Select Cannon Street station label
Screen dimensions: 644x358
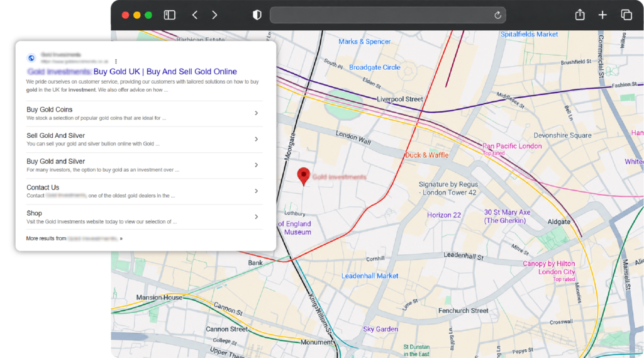pos(226,329)
